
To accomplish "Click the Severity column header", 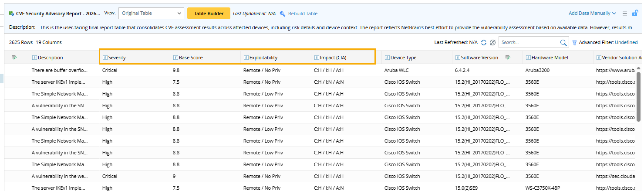I will coord(117,58).
